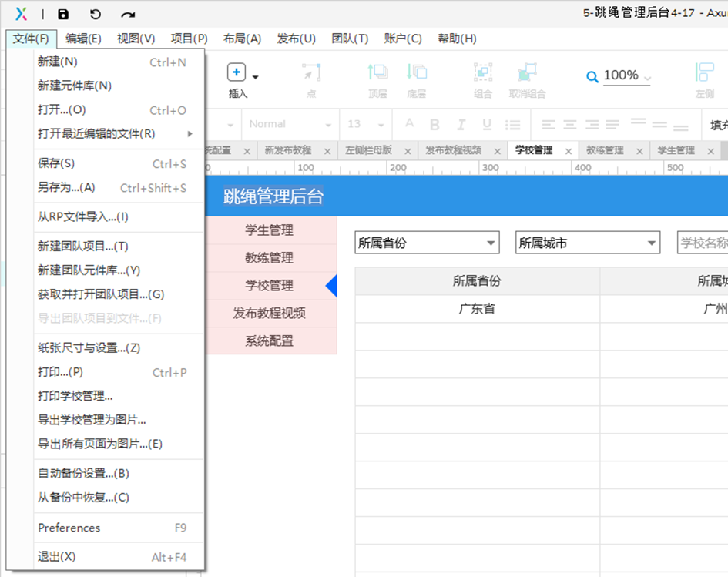The image size is (728, 577).
Task: Open the 发布(U) menu
Action: (297, 39)
